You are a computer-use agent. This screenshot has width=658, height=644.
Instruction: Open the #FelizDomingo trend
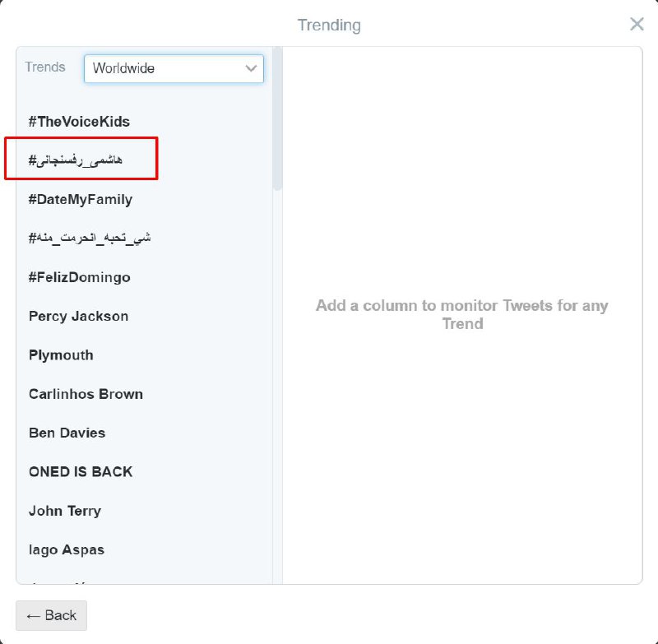click(79, 277)
